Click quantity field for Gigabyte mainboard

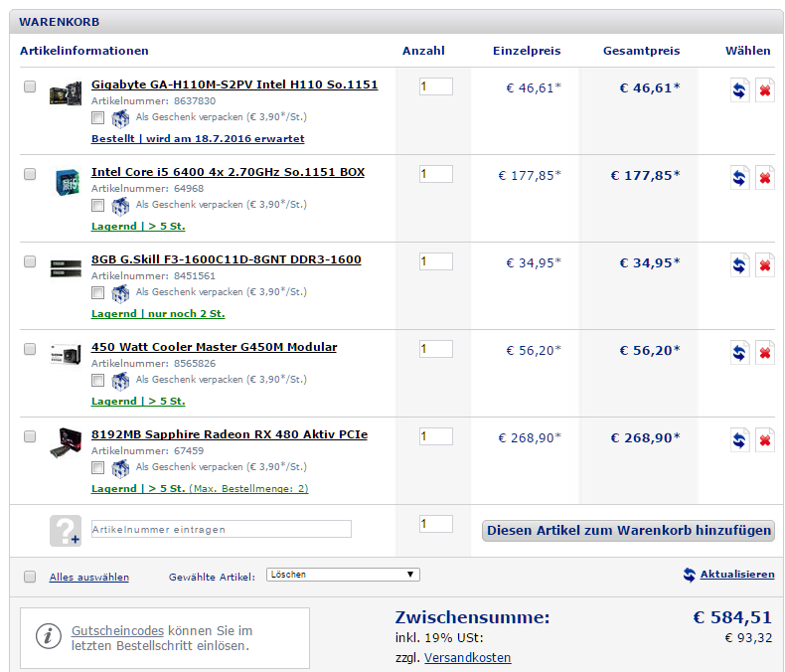(436, 86)
